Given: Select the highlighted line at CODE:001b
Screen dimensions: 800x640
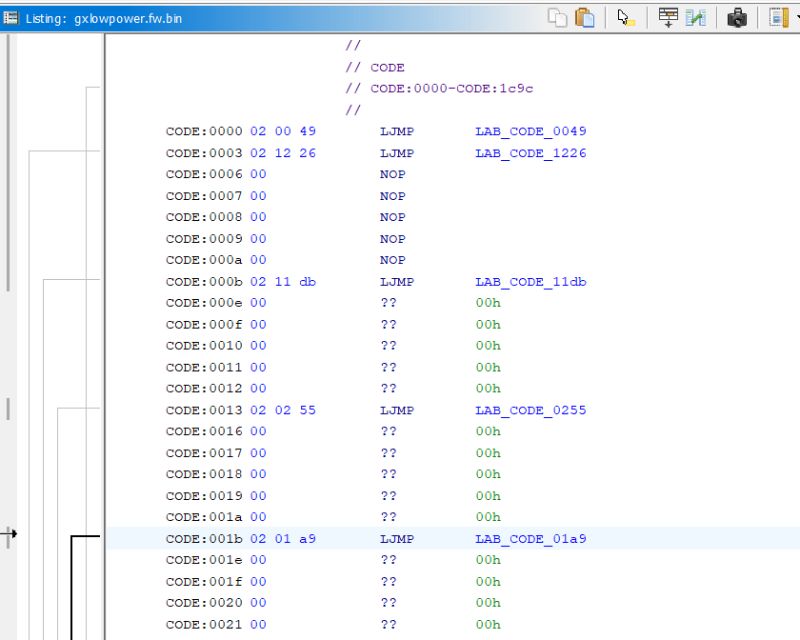Looking at the screenshot, I should (300, 538).
